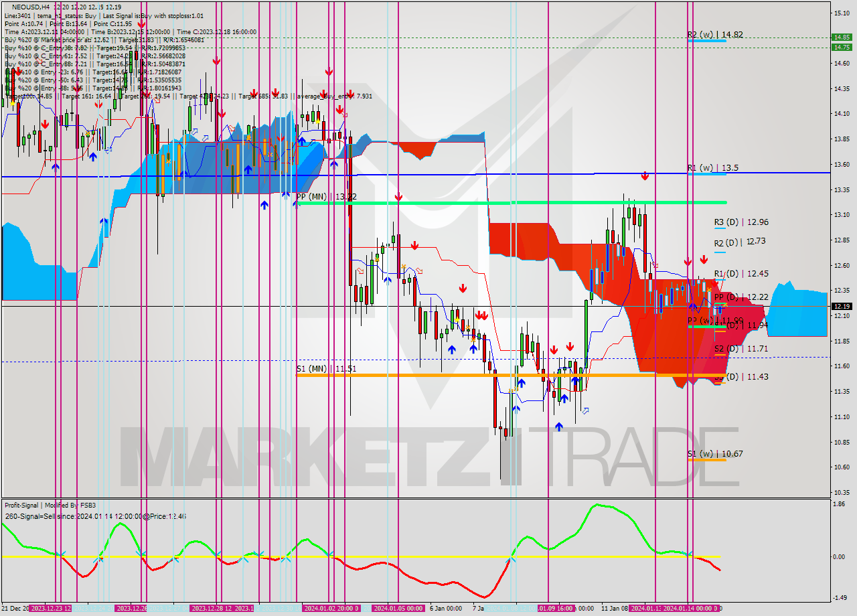Select the R1 (w) | 13.5 pivot label
The width and height of the screenshot is (857, 616).
[x=712, y=168]
